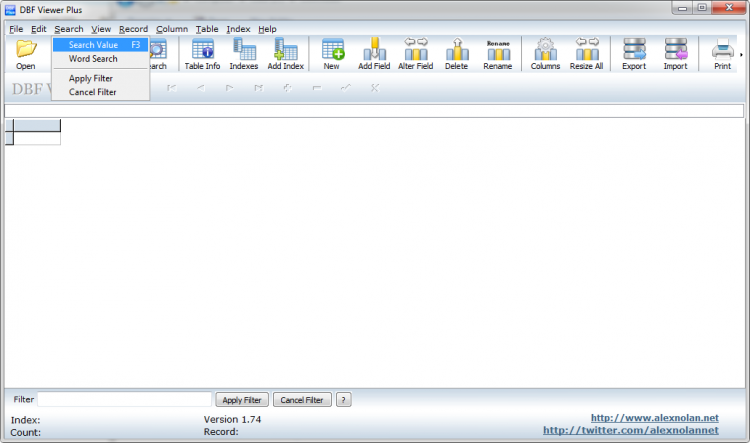Click the Import database icon

click(675, 54)
